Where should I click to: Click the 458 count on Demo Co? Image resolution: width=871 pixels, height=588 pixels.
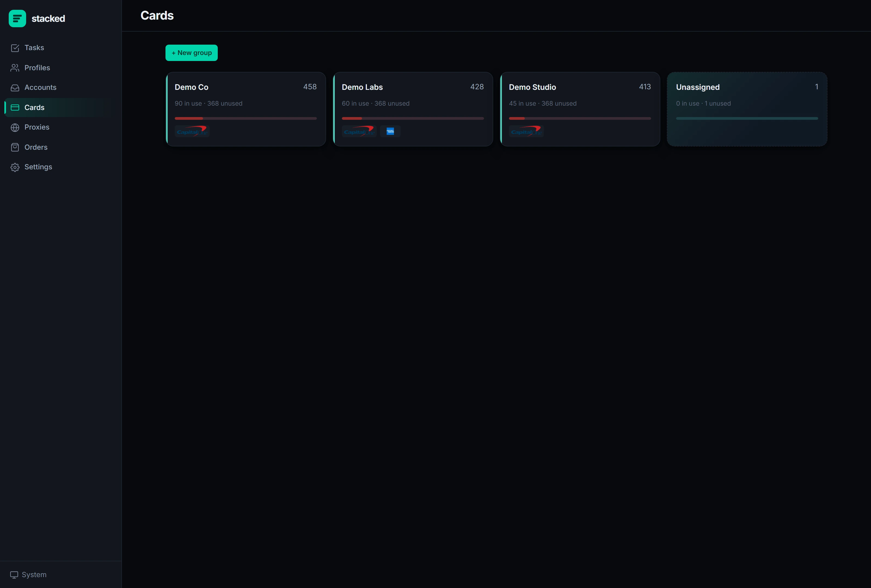[310, 87]
